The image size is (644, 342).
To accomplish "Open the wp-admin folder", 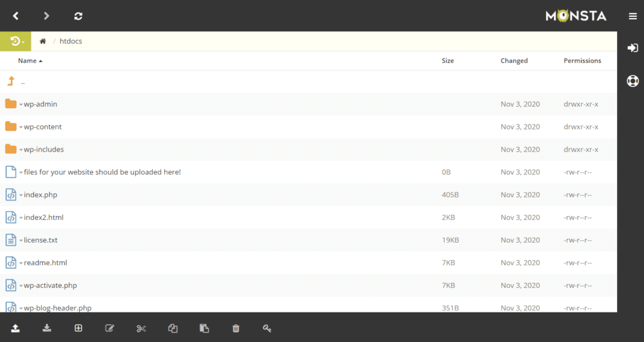I will (x=40, y=104).
